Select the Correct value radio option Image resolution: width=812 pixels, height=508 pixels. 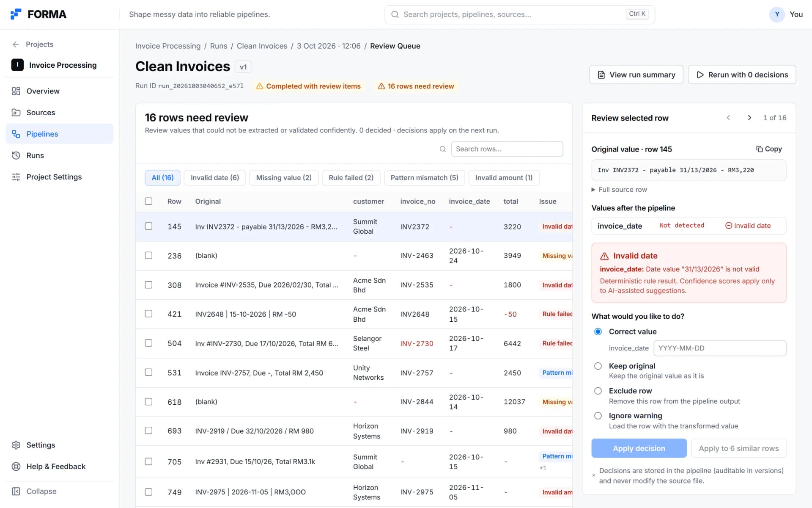(598, 331)
